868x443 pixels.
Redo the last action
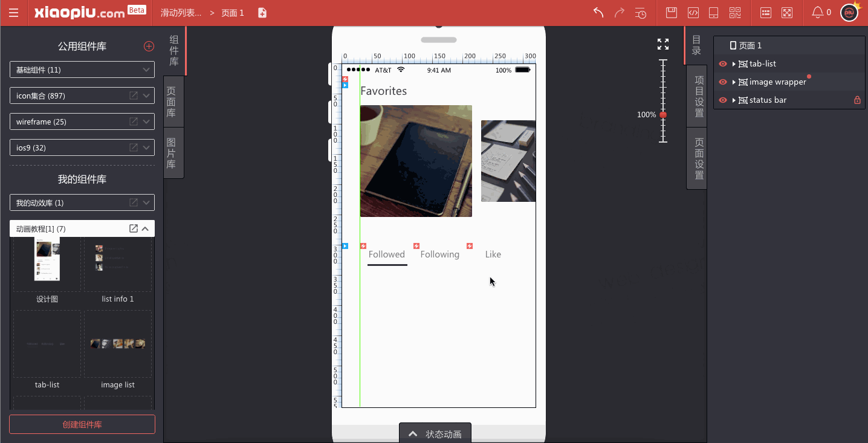(620, 13)
